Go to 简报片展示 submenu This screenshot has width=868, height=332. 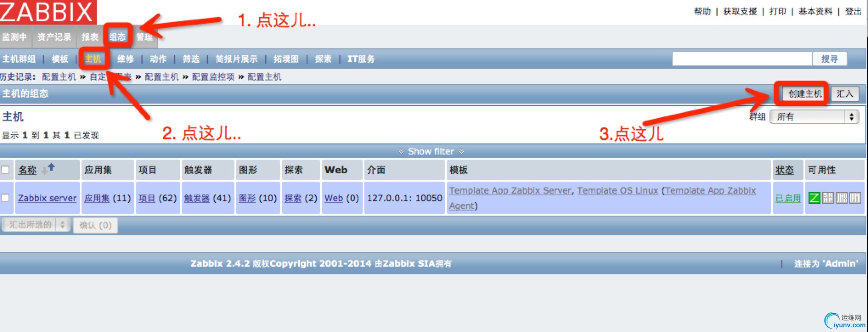(237, 59)
